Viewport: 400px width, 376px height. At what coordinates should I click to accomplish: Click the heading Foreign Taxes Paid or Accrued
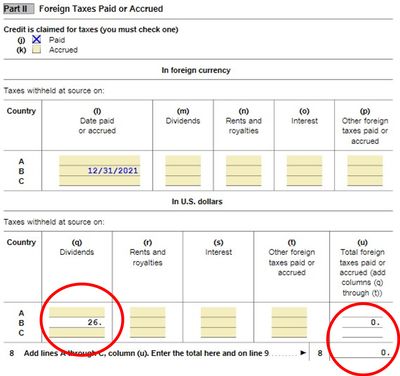coord(101,9)
